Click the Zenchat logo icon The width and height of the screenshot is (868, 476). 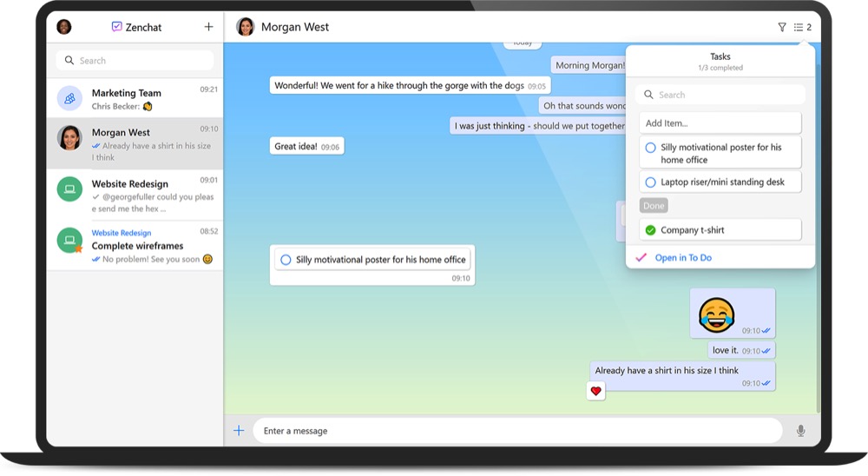(117, 27)
